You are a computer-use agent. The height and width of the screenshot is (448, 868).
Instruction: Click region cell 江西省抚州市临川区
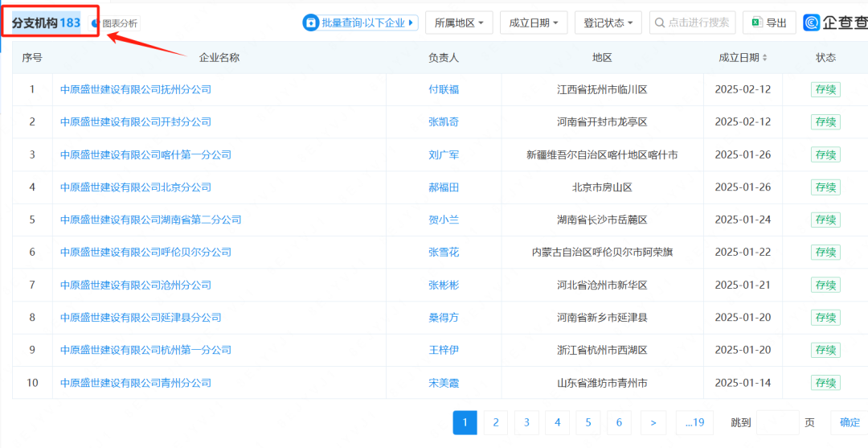[x=602, y=89]
